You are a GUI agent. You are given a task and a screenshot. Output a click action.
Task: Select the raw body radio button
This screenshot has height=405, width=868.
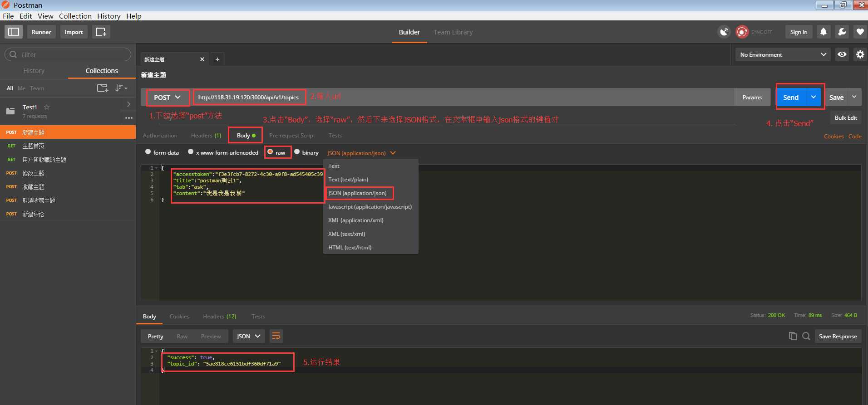point(270,152)
